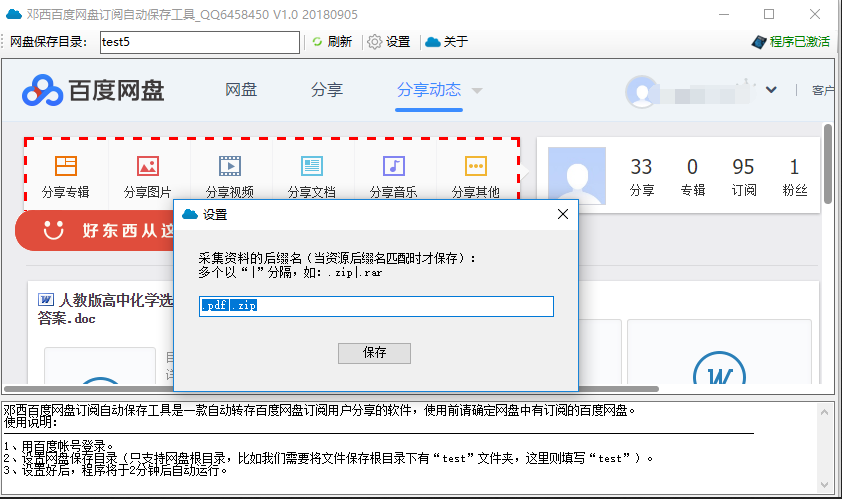The width and height of the screenshot is (842, 499).
Task: Select the 分享视频 icon
Action: coord(230,166)
